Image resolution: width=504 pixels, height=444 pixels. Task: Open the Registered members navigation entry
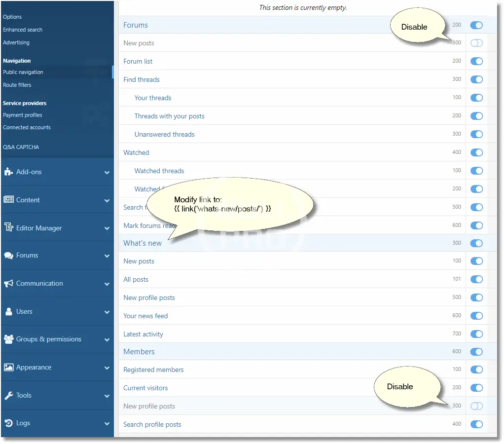153,370
